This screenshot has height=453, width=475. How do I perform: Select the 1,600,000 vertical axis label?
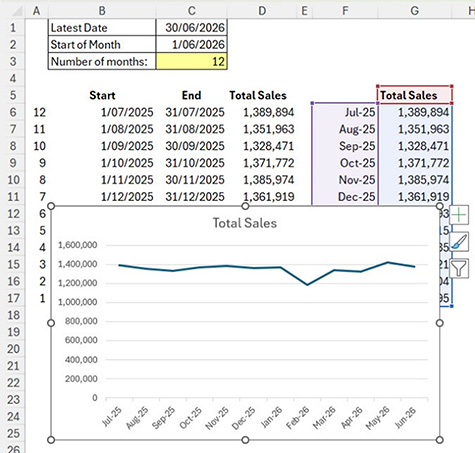coord(78,245)
